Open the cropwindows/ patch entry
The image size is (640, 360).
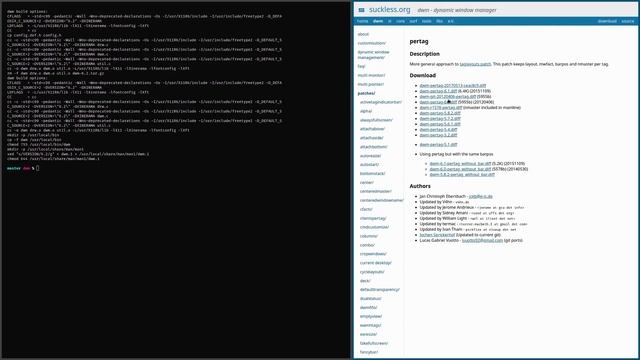click(x=373, y=254)
